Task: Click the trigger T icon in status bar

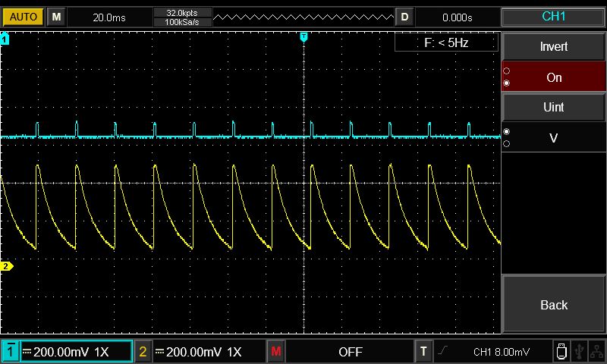Action: (424, 352)
